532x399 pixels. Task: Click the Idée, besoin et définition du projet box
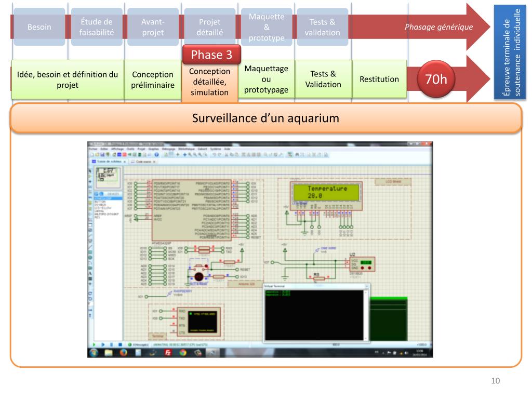coord(68,79)
